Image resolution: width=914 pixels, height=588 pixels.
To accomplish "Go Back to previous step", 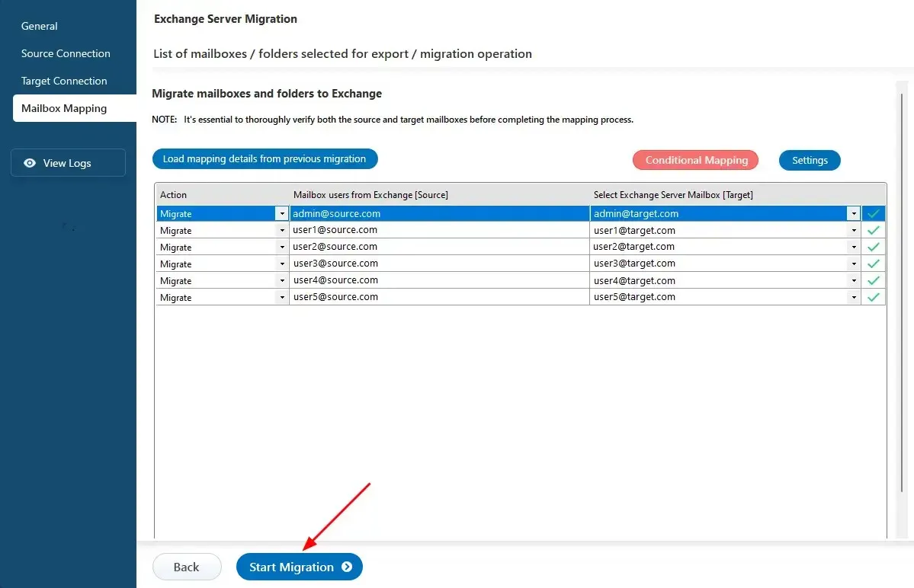I will pos(187,567).
